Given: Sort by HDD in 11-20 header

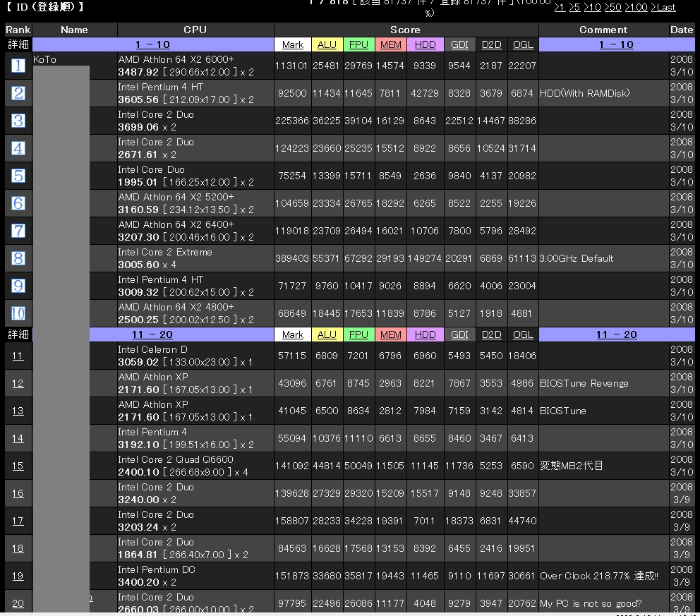Looking at the screenshot, I should (x=425, y=334).
